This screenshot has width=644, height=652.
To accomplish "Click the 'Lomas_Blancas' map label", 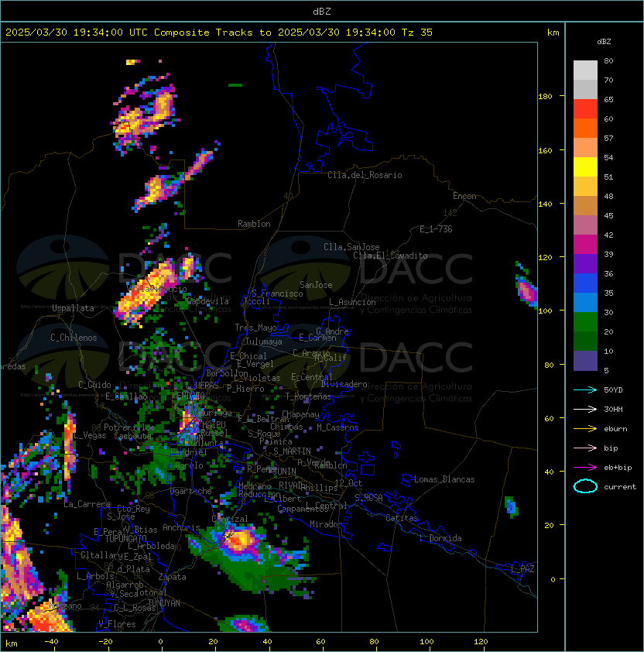I will click(444, 479).
